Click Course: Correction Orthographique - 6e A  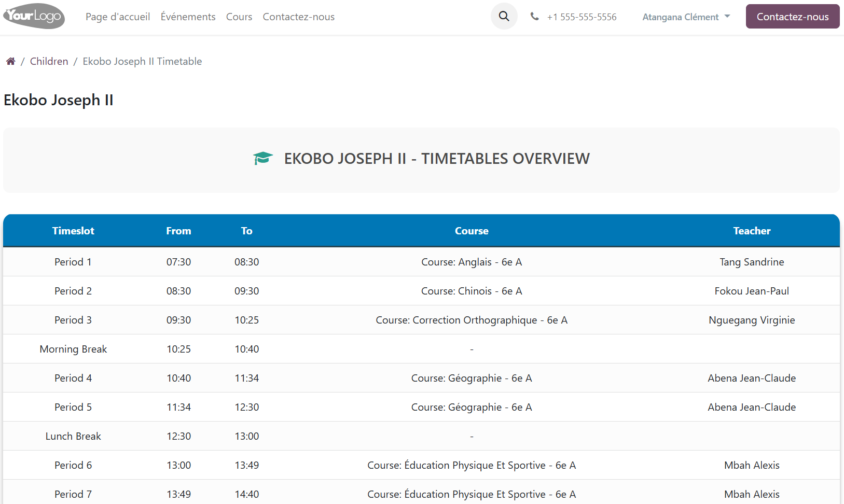[472, 320]
